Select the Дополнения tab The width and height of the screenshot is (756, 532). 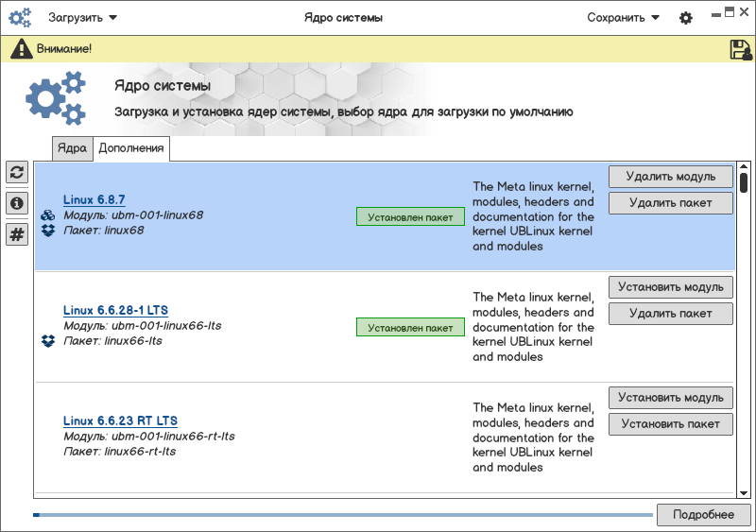point(131,148)
